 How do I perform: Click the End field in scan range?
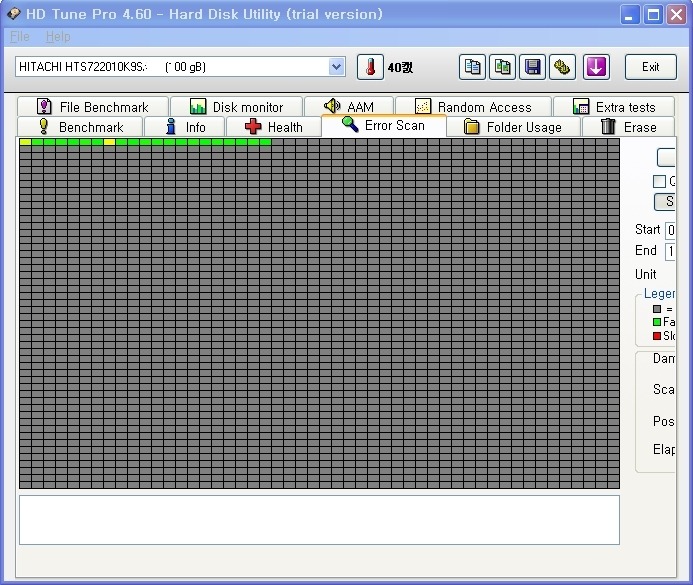pos(671,251)
